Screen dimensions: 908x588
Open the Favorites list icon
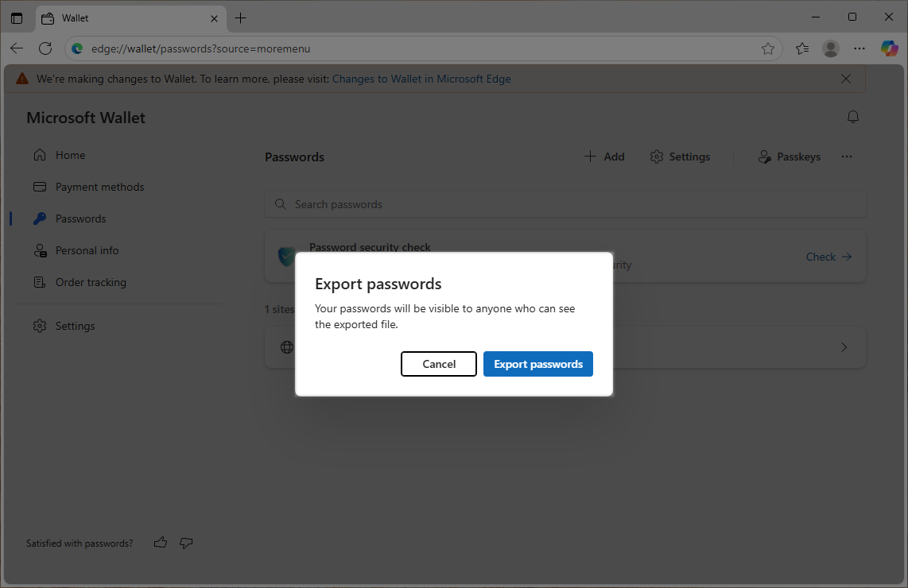(802, 48)
